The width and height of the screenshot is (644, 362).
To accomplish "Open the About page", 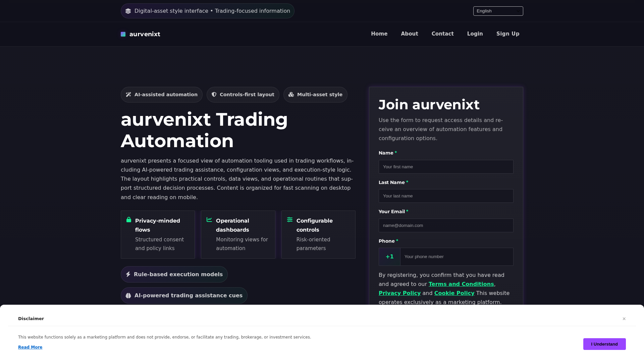I will [x=409, y=34].
